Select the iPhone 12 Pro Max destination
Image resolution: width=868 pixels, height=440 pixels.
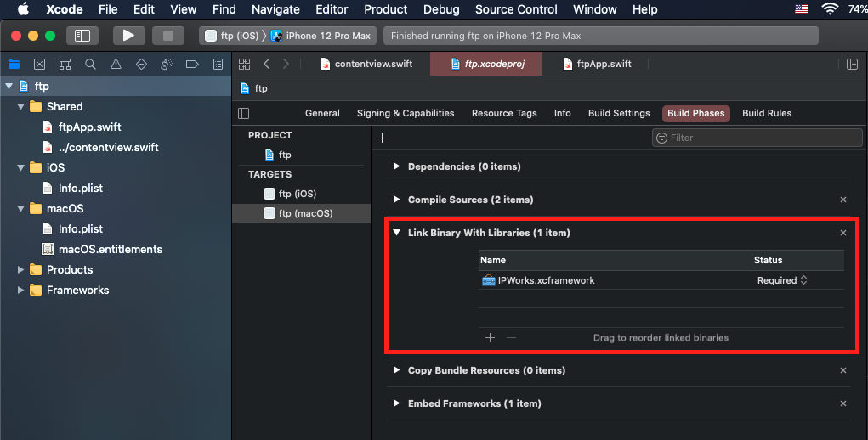321,36
